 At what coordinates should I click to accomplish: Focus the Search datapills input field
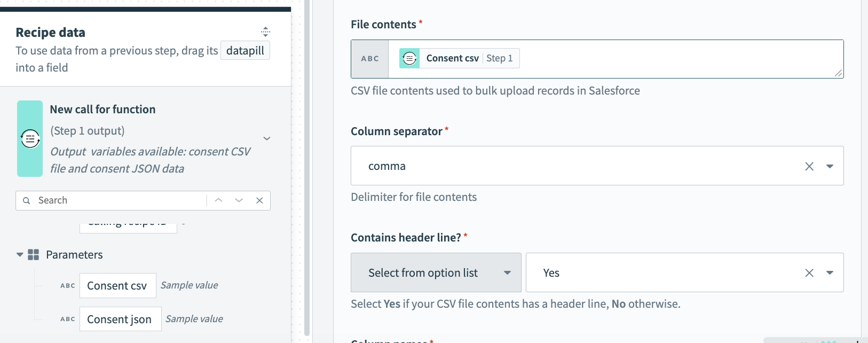point(120,200)
